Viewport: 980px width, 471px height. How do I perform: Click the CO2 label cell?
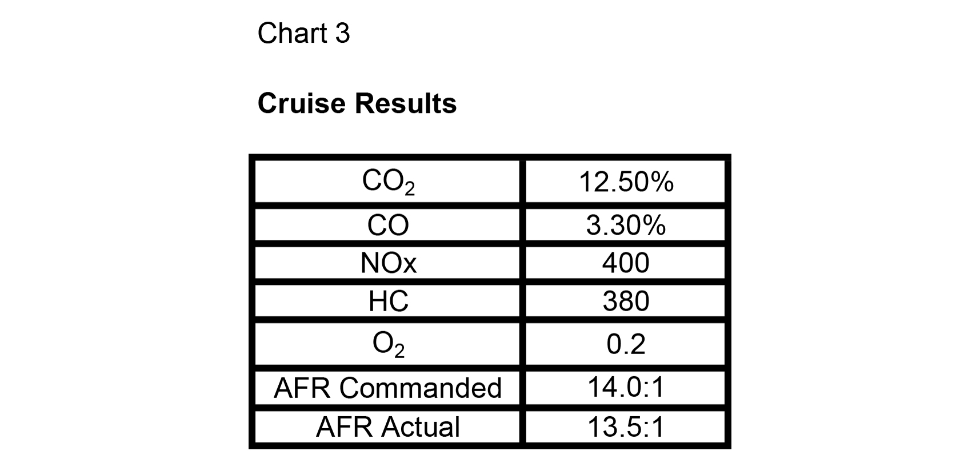click(387, 182)
